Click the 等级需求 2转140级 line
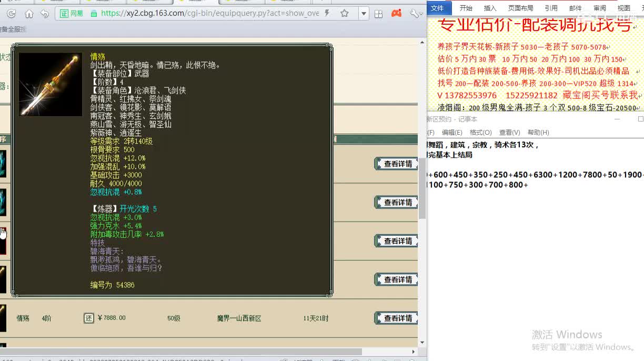Viewport: 644px width, 361px height. click(x=121, y=141)
